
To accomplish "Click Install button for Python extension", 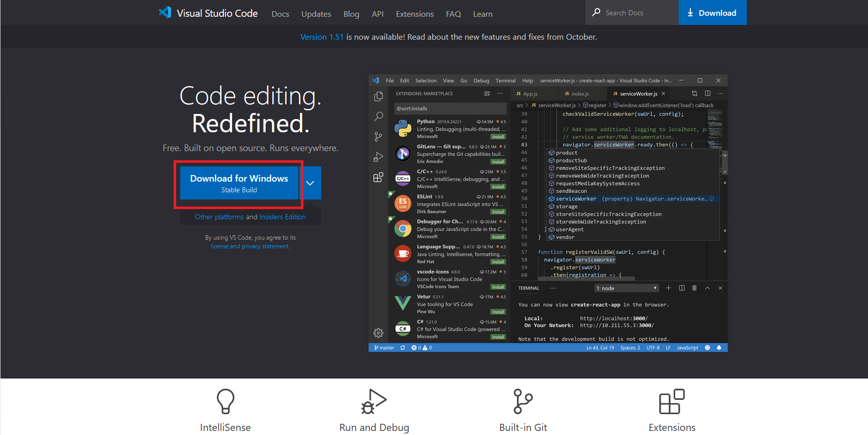I will (x=498, y=137).
